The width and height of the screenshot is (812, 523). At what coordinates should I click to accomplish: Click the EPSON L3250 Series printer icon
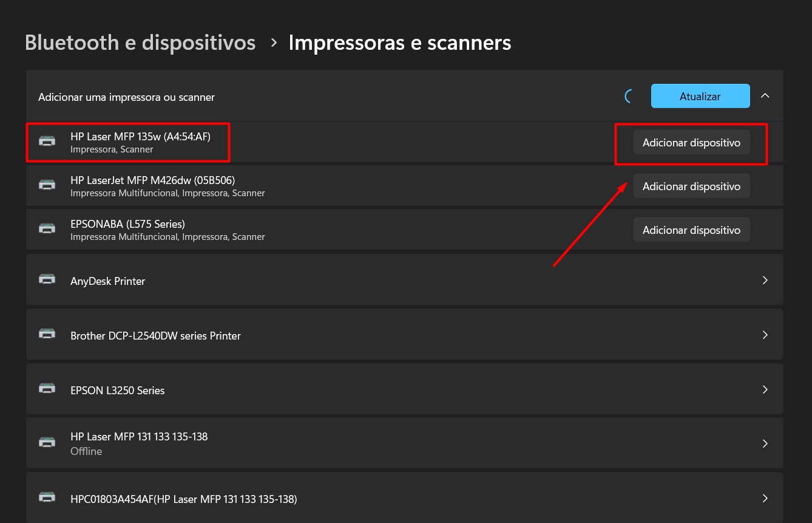(x=47, y=389)
